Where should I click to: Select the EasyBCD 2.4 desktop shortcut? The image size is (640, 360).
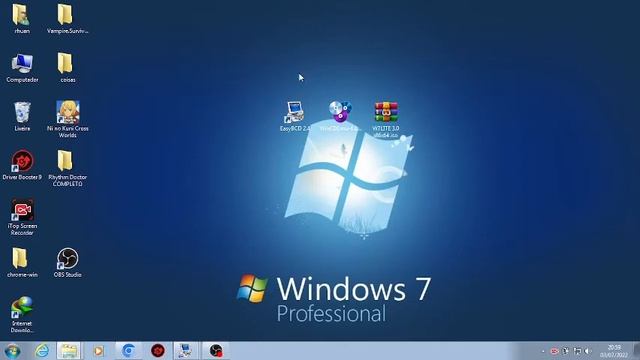pyautogui.click(x=295, y=116)
